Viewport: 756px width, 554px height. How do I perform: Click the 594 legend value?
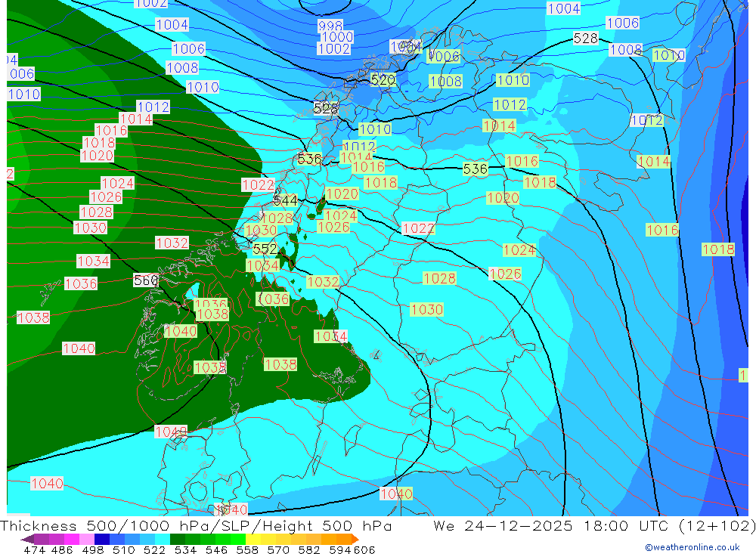340,549
